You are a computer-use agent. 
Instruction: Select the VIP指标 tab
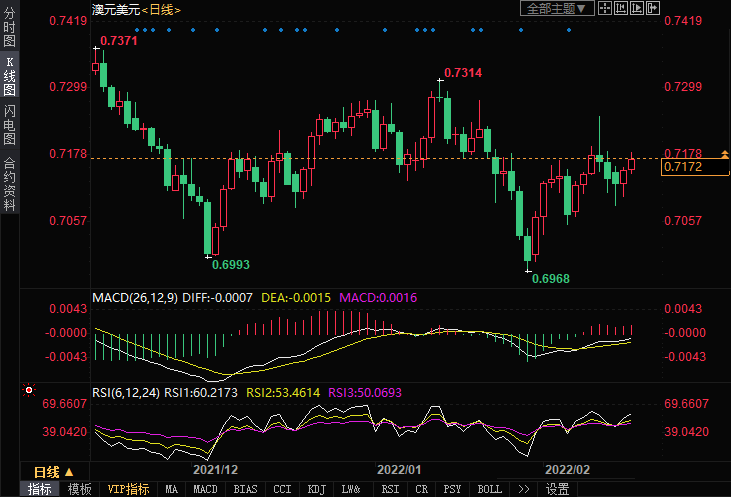pos(128,489)
